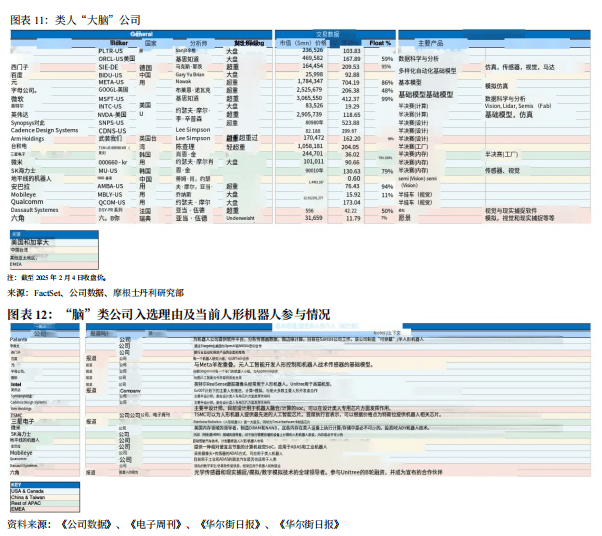Click the 图表 12 heading
The image size is (602, 536).
point(169,314)
